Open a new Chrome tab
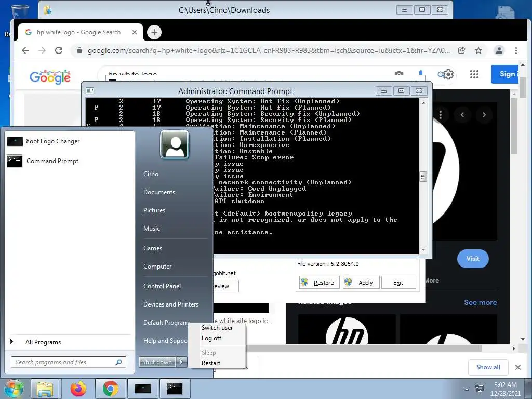This screenshot has width=532, height=399. [154, 32]
